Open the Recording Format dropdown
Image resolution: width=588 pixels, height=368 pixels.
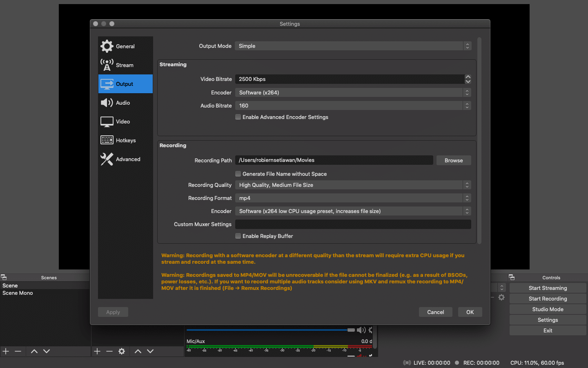[x=353, y=198]
